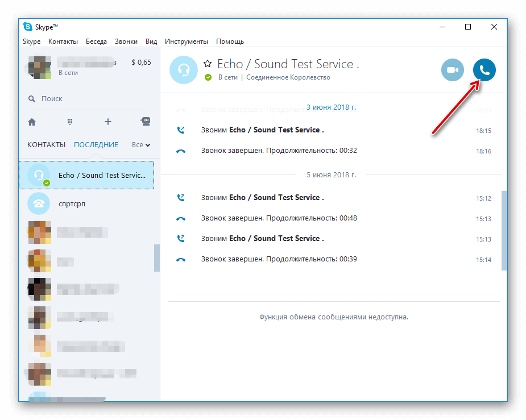Viewport: 526px width, 420px height.
Task: Click the $ 0,65 account credit
Action: point(141,63)
